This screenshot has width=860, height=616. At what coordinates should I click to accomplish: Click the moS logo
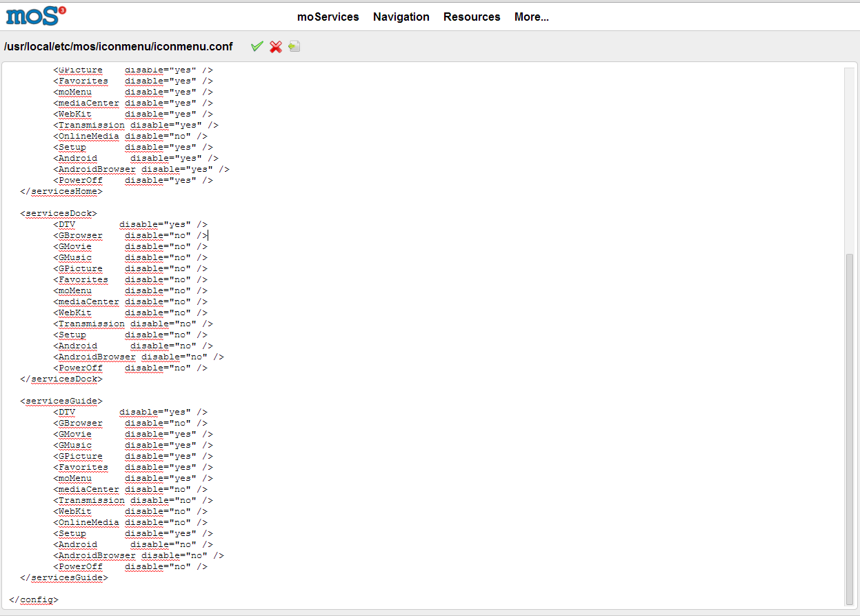coord(37,16)
